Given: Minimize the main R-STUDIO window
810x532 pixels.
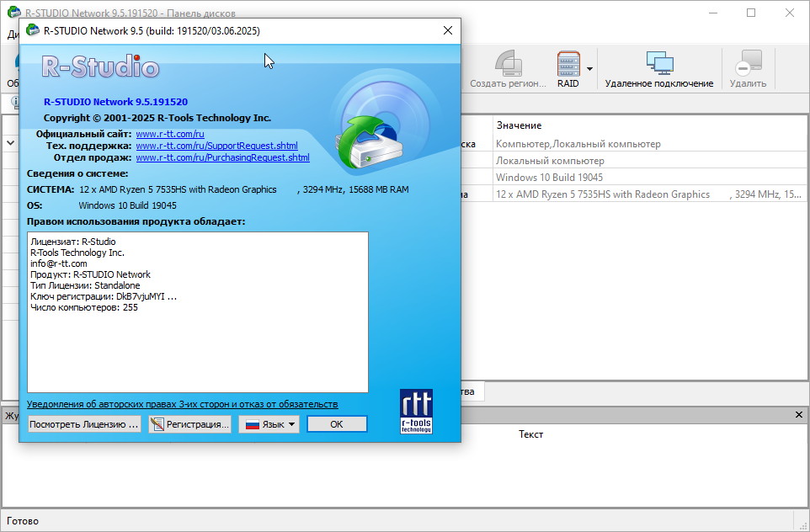Looking at the screenshot, I should pyautogui.click(x=713, y=13).
